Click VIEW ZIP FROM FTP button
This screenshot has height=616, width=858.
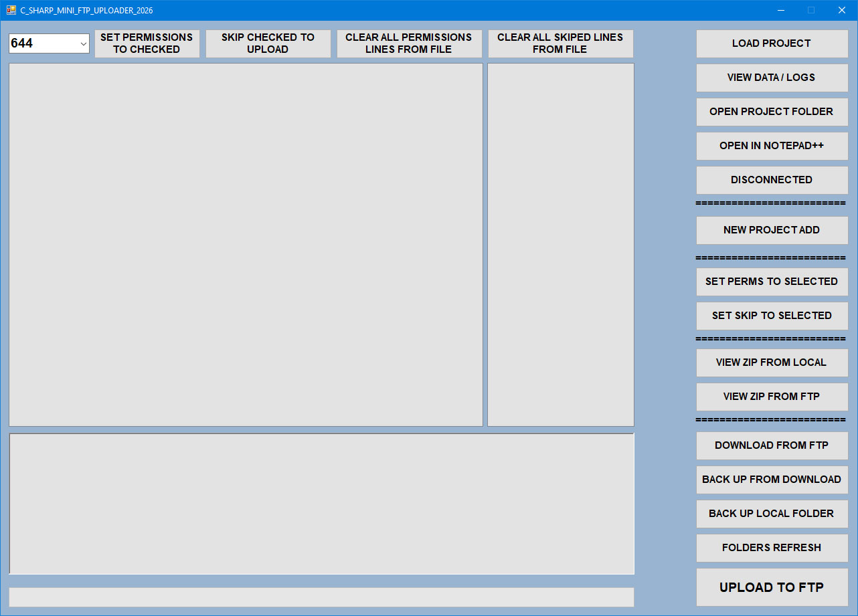coord(772,397)
